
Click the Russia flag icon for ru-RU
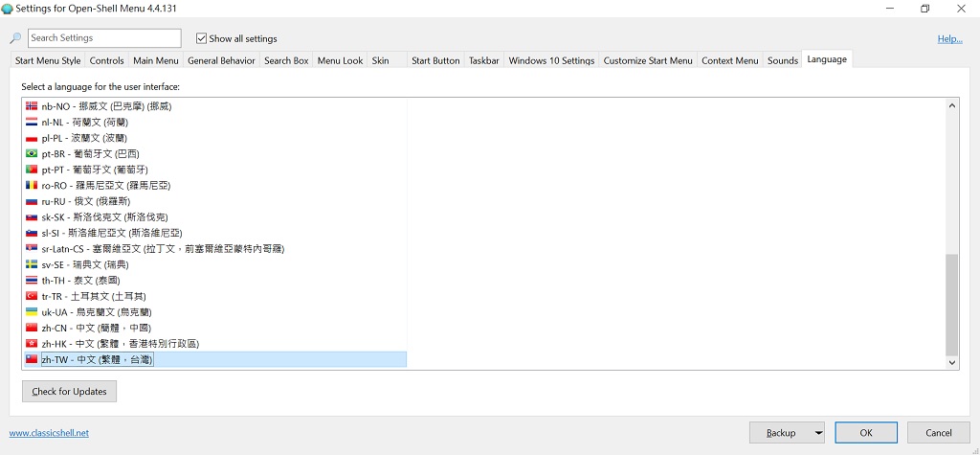pyautogui.click(x=32, y=201)
